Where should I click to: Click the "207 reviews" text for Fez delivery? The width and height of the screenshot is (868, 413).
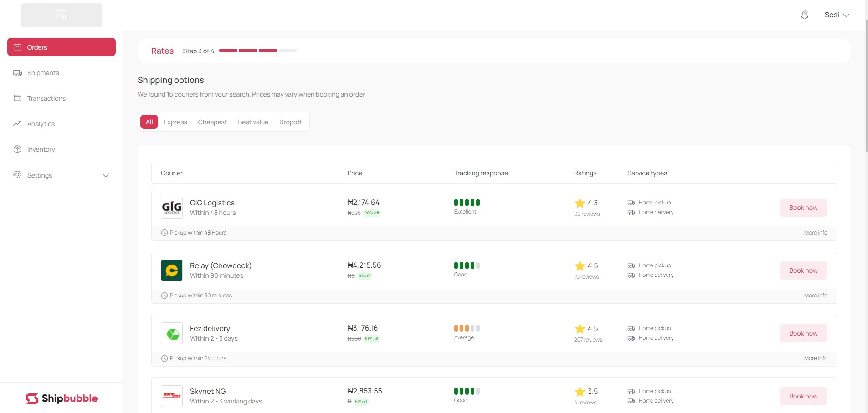[x=588, y=340]
